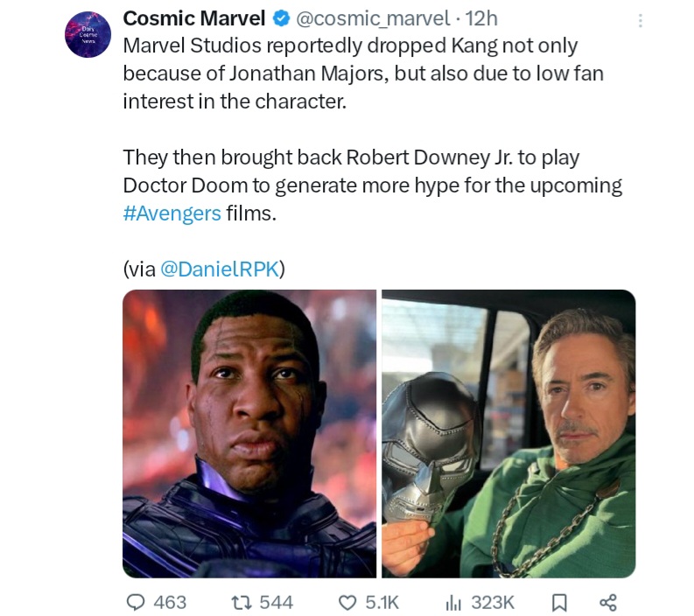
Task: Click the share post icon
Action: point(608,602)
